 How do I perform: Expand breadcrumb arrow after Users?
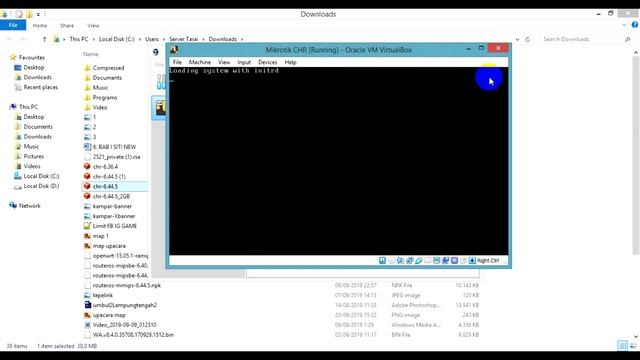tap(164, 39)
